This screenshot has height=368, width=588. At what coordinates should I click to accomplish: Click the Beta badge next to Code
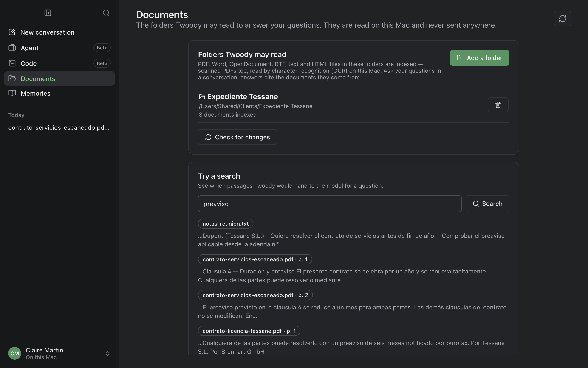102,63
